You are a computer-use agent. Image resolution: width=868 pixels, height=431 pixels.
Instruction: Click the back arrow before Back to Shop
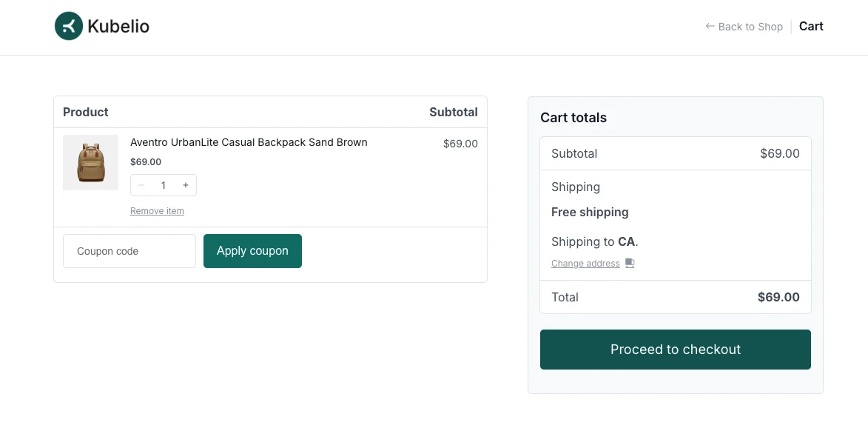(709, 26)
